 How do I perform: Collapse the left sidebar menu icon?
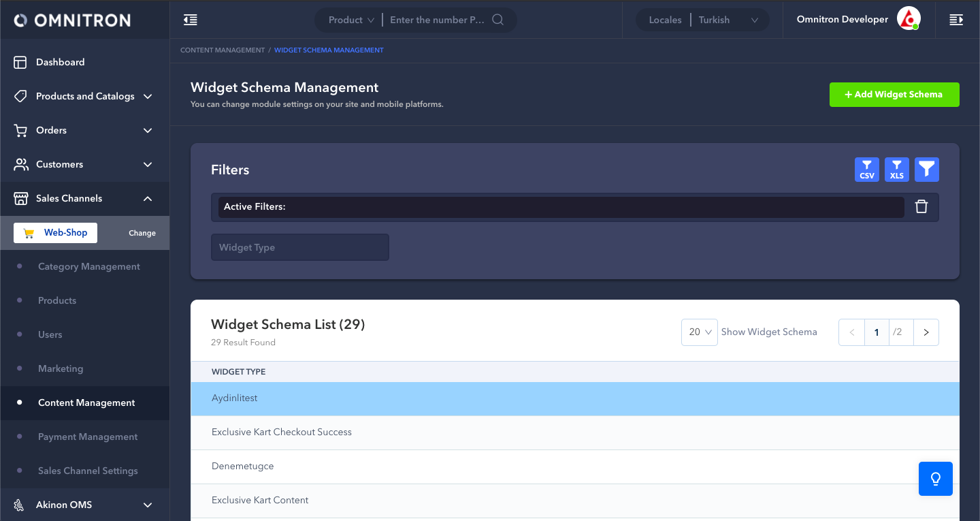coord(191,20)
